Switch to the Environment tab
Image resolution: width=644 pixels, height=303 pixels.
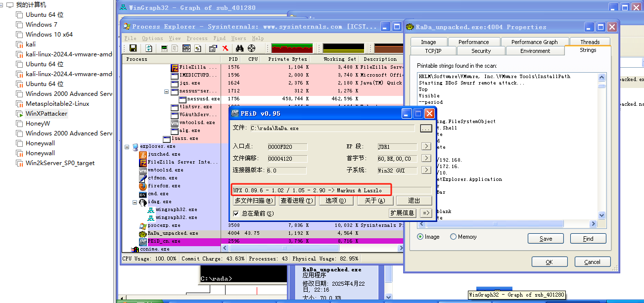(535, 51)
